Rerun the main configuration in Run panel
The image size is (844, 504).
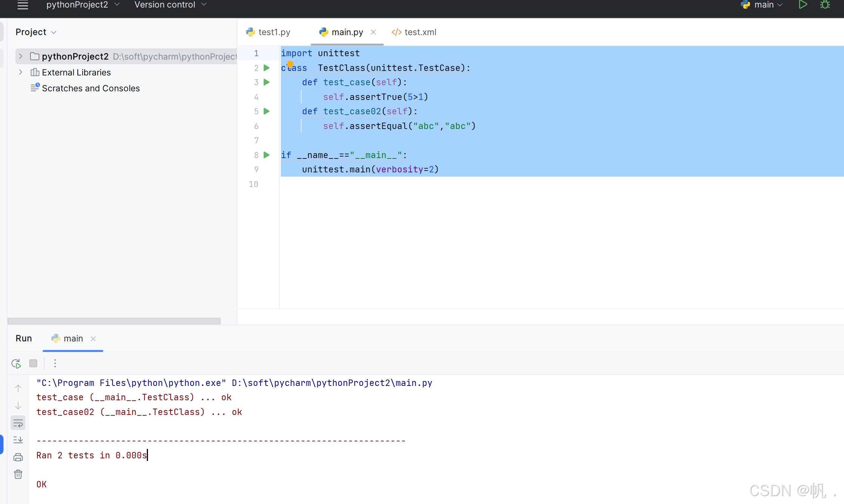click(16, 363)
